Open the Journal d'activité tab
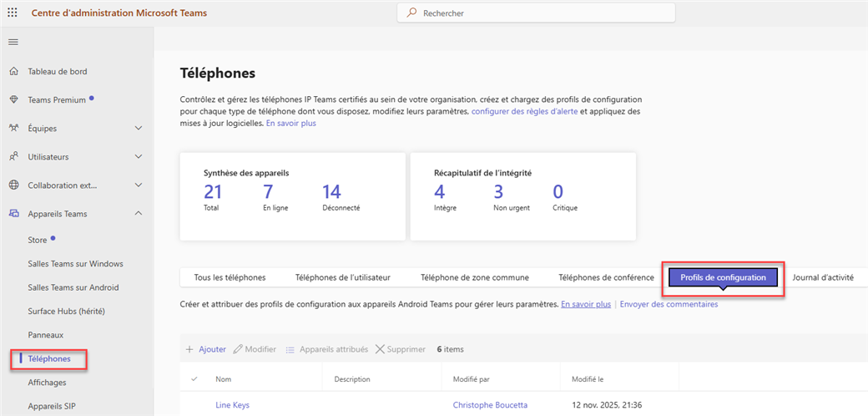Viewport: 868px width, 416px height. (822, 277)
